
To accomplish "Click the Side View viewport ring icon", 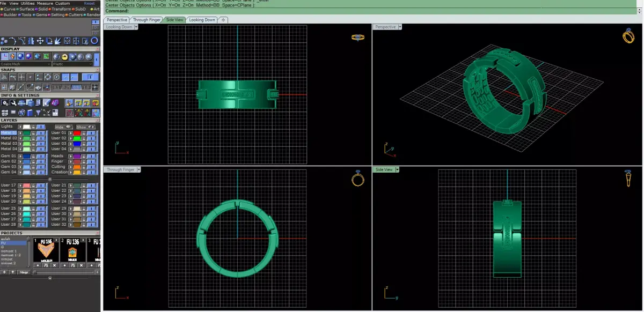I will (x=628, y=179).
